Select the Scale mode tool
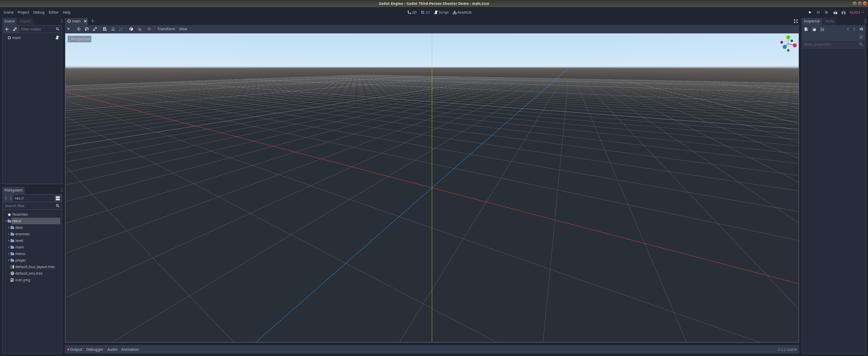The height and width of the screenshot is (356, 868). 95,29
